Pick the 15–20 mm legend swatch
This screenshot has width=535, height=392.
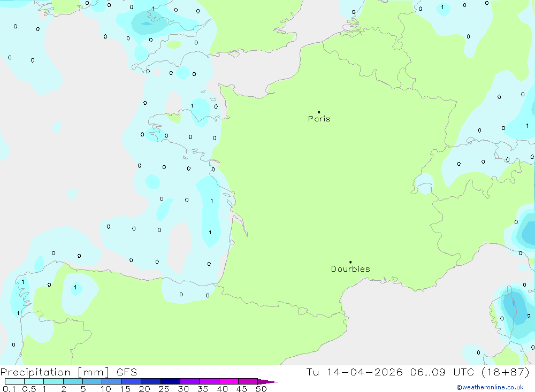tap(132, 381)
